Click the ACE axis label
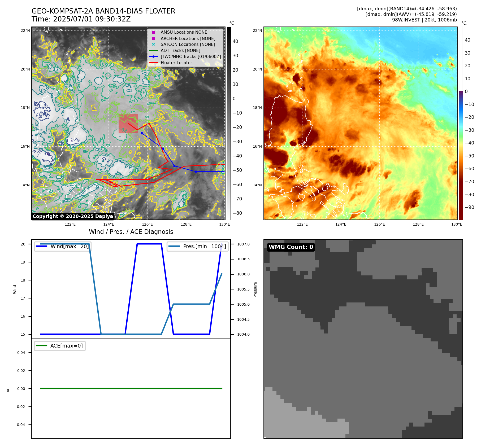This screenshot has height=448, width=481. [x=8, y=389]
